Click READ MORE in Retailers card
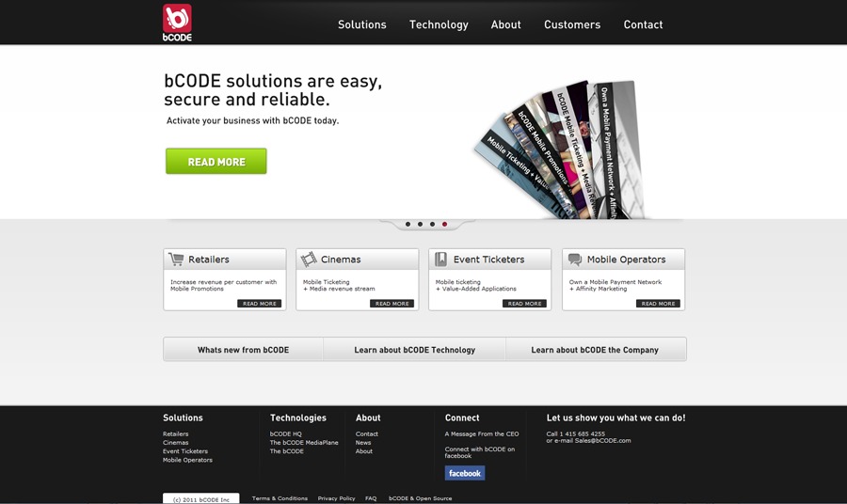Screen dimensions: 847x504 point(260,304)
